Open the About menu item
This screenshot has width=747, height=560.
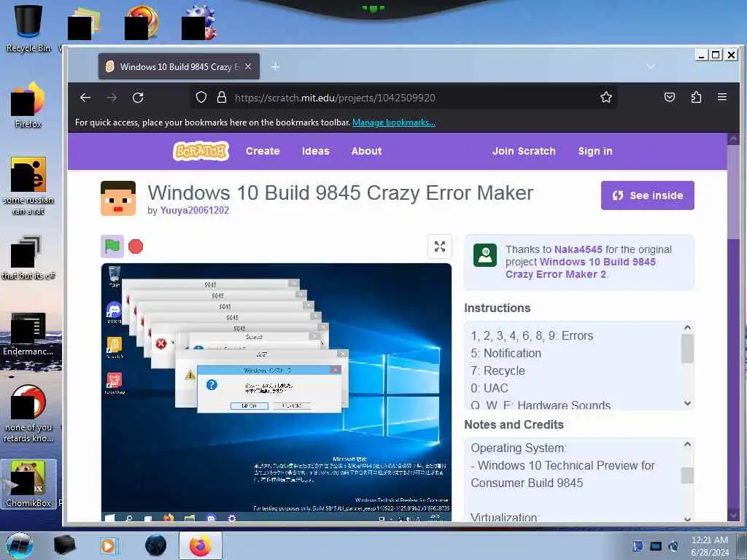(x=366, y=151)
